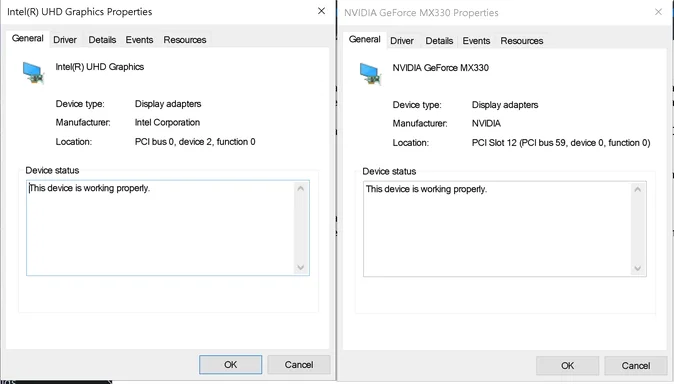Open Resources tab in Intel UHD Graphics Properties

click(x=185, y=40)
